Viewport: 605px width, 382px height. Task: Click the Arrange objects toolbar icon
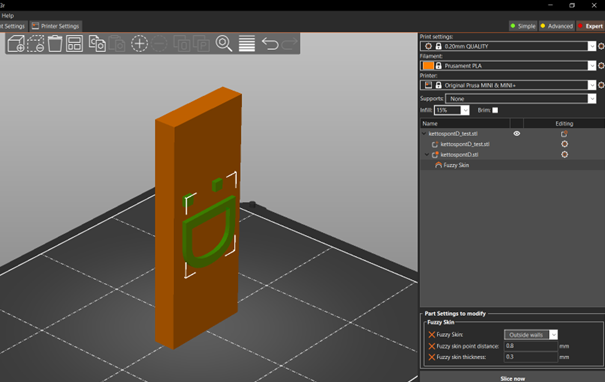[x=74, y=43]
